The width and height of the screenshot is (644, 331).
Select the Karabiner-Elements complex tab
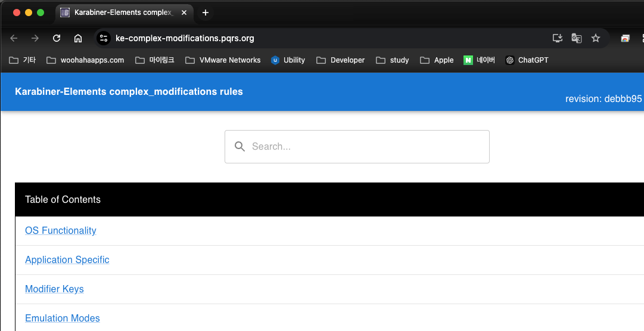[x=125, y=13]
